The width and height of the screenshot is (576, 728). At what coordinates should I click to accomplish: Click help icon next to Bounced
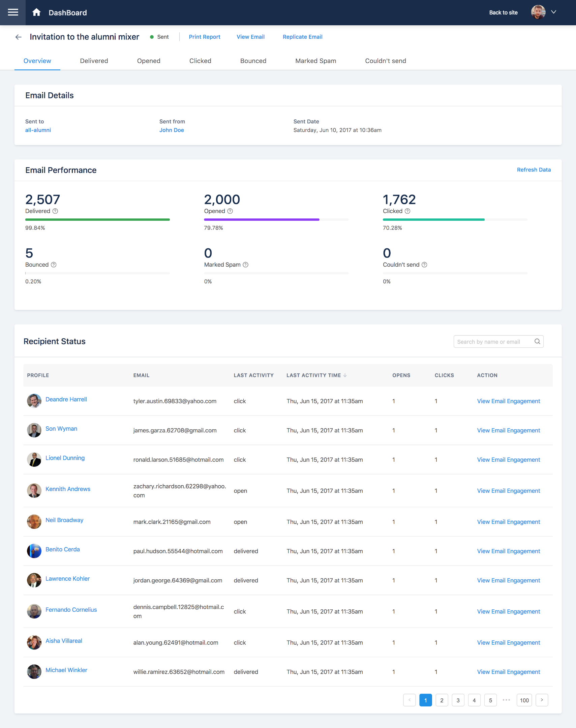pos(54,265)
